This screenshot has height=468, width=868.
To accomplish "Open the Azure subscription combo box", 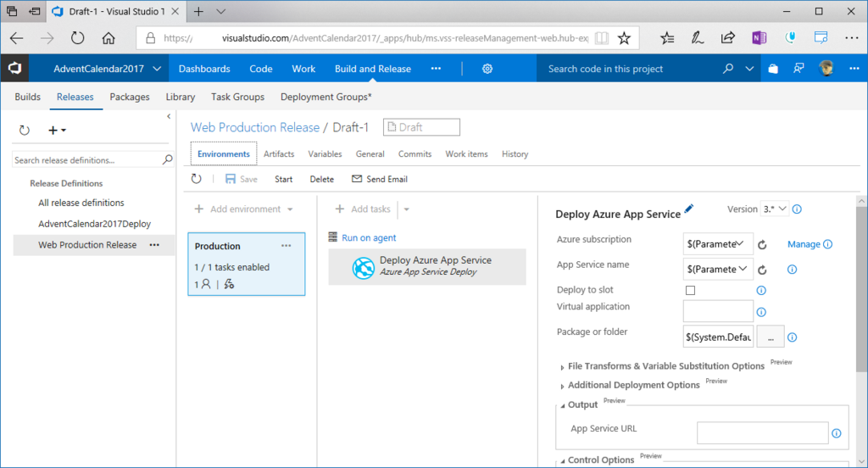I will [x=718, y=244].
